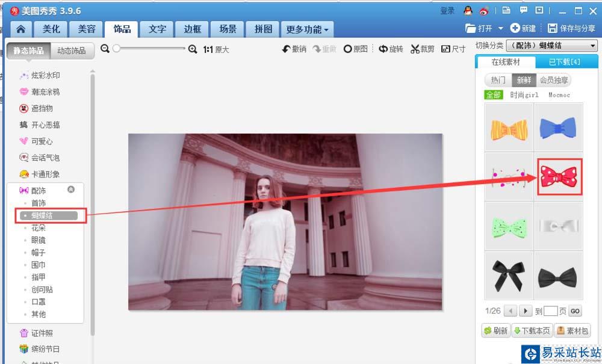This screenshot has height=364, width=602.
Task: Pick the black bow tie thumbnail
Action: click(x=558, y=276)
